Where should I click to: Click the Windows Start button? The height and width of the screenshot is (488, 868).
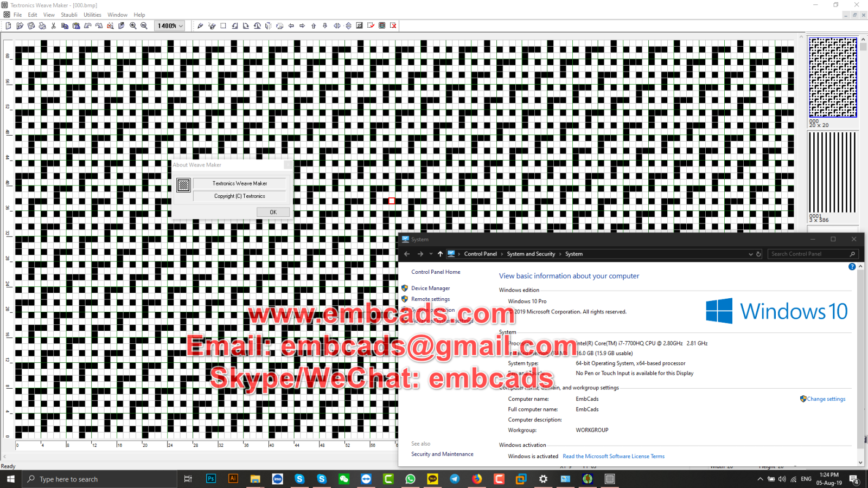[10, 479]
